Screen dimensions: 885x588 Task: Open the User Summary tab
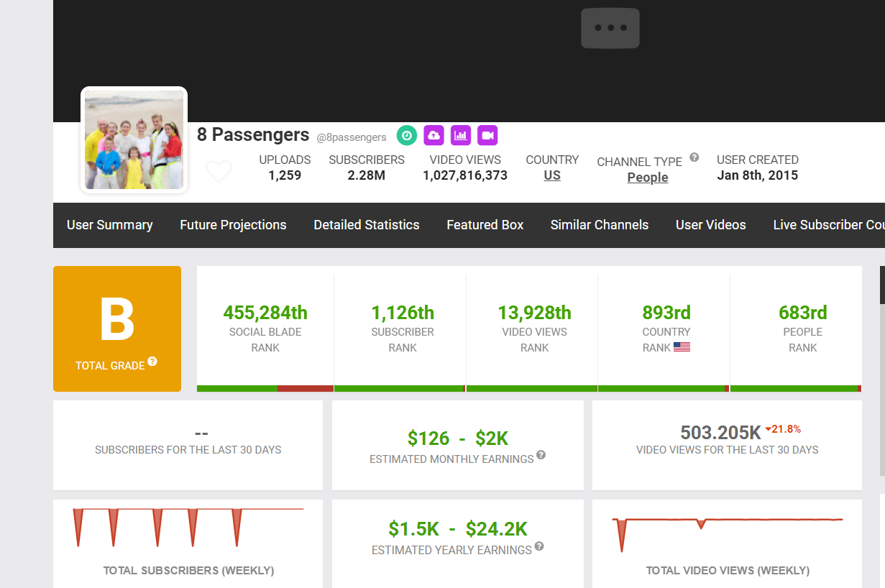pyautogui.click(x=109, y=225)
